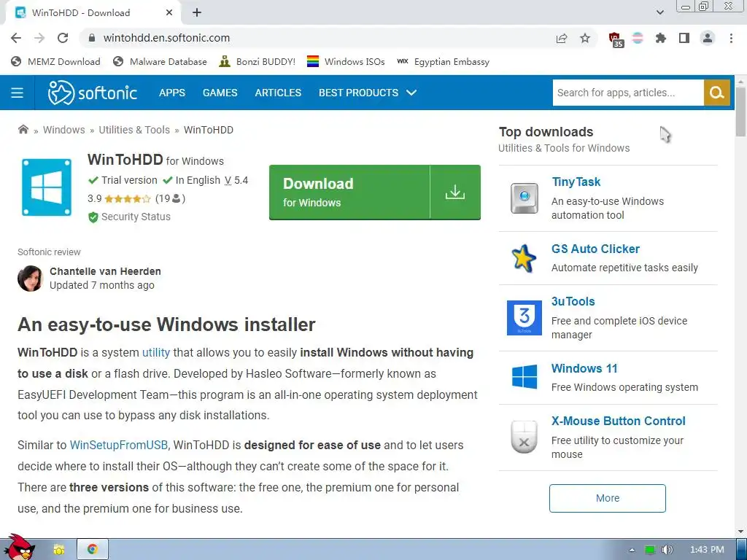This screenshot has width=747, height=560.
Task: Open the taskbar file explorer icon
Action: point(59,550)
